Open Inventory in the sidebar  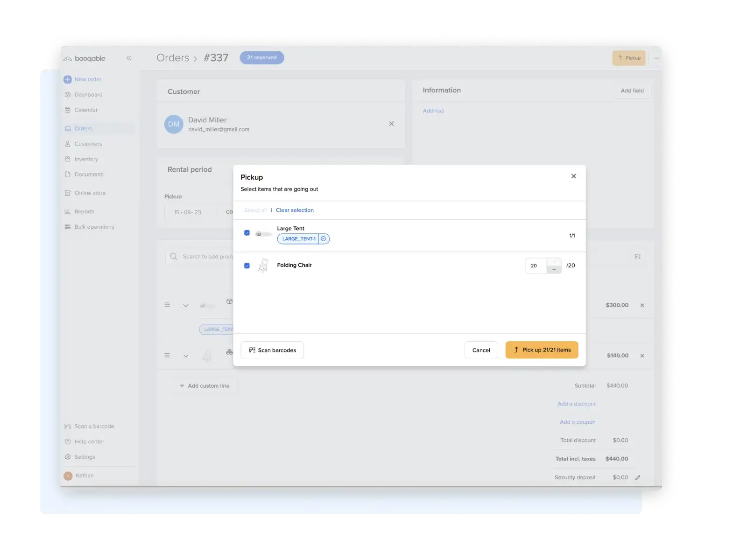[x=86, y=159]
